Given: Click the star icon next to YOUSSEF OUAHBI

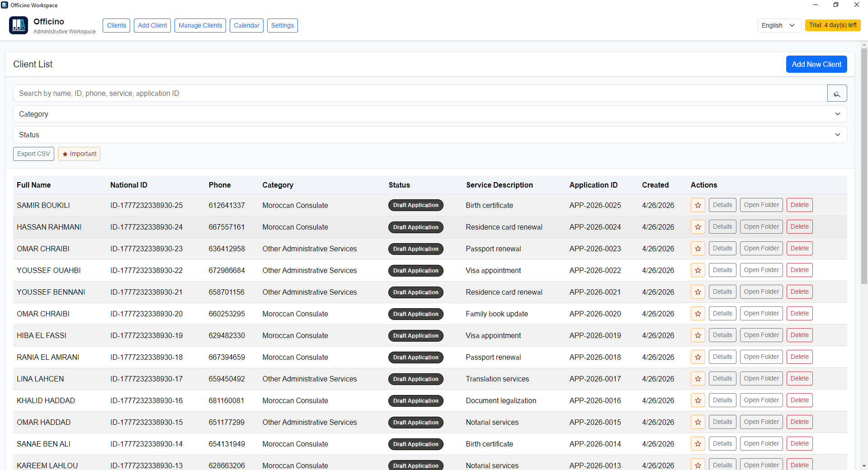Looking at the screenshot, I should click(698, 270).
